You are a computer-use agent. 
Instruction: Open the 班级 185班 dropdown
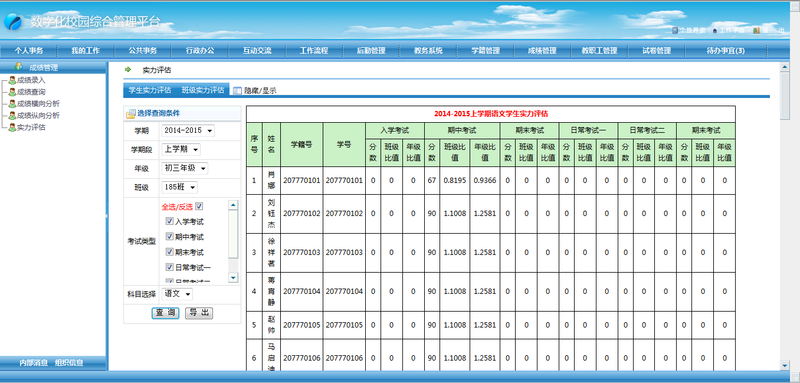(179, 187)
